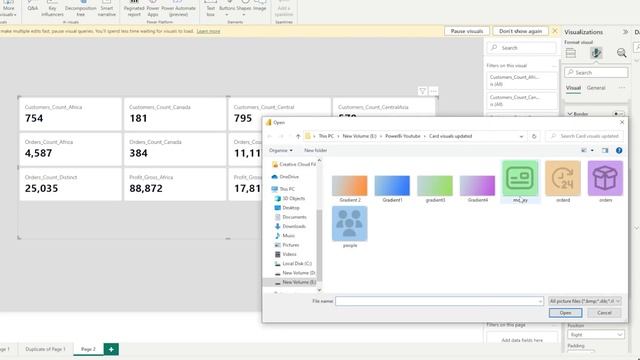The height and width of the screenshot is (360, 640).
Task: Select the people image file
Action: 350,227
